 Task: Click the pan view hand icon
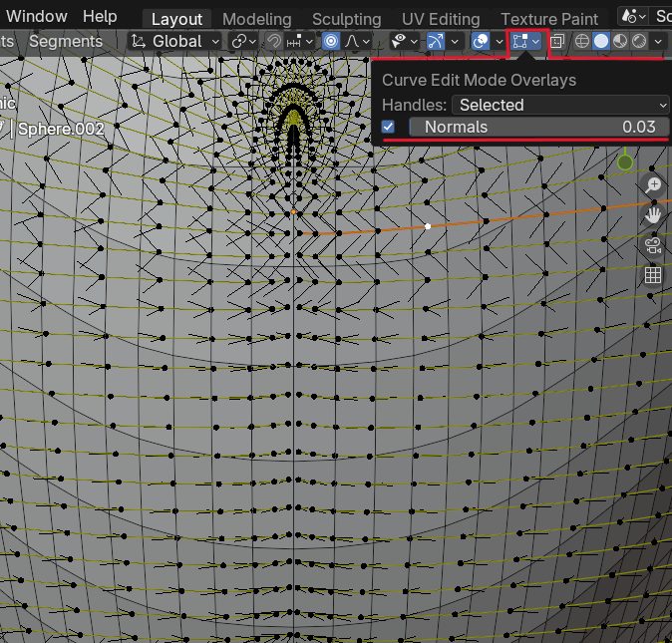653,215
